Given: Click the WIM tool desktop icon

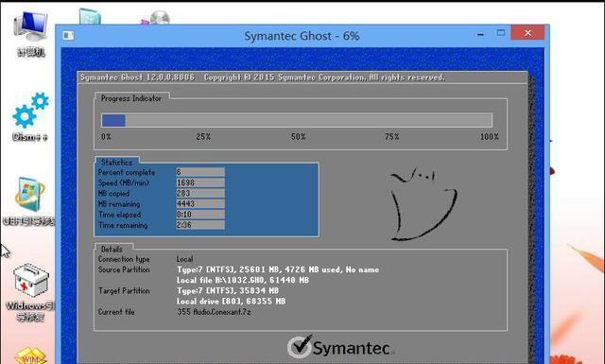Looking at the screenshot, I should 31,355.
